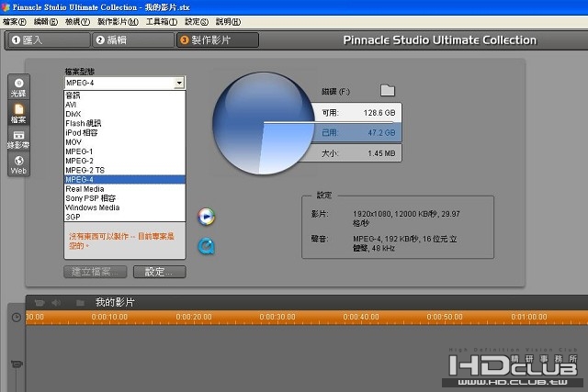Choose Real Media from the file type list
The image size is (588, 392).
point(125,189)
